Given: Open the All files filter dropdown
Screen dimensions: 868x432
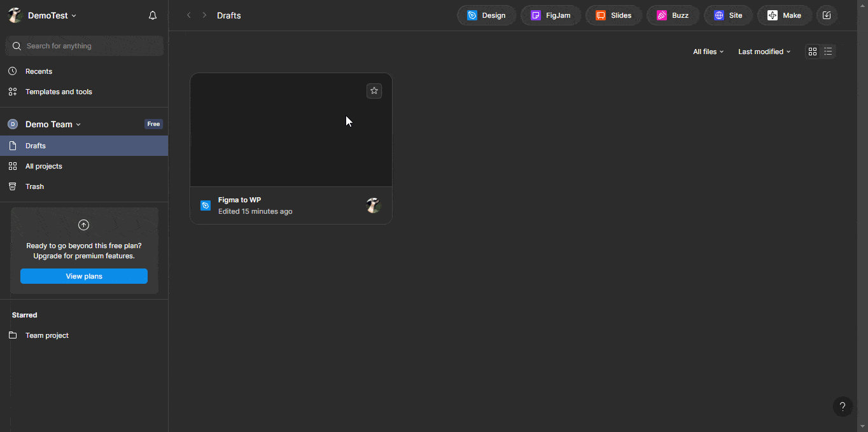Looking at the screenshot, I should tap(708, 52).
